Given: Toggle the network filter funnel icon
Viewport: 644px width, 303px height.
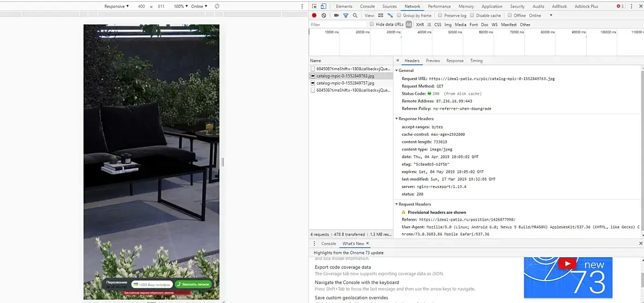Looking at the screenshot, I should coord(345,16).
